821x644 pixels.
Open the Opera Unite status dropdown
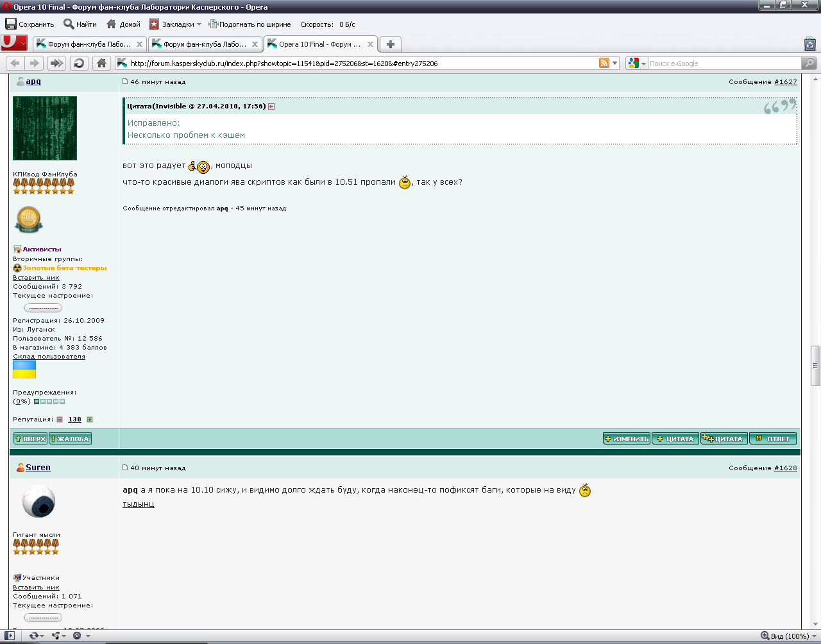coord(59,636)
